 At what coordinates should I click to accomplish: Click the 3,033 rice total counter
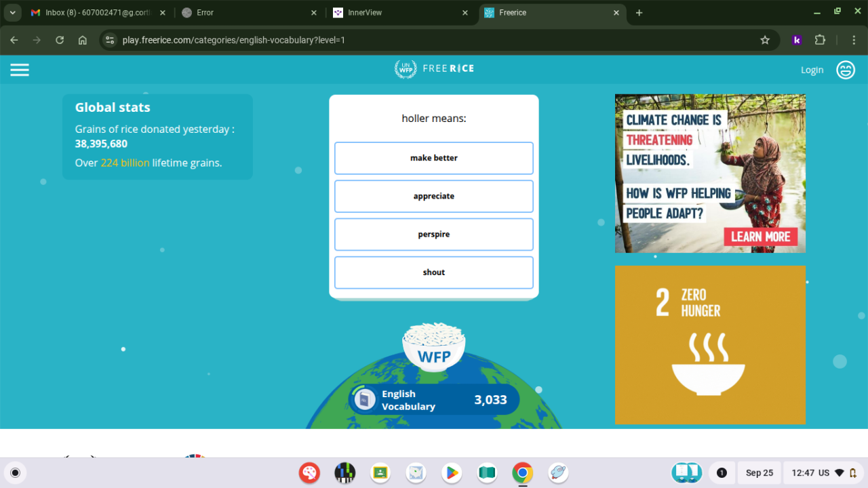tap(491, 400)
